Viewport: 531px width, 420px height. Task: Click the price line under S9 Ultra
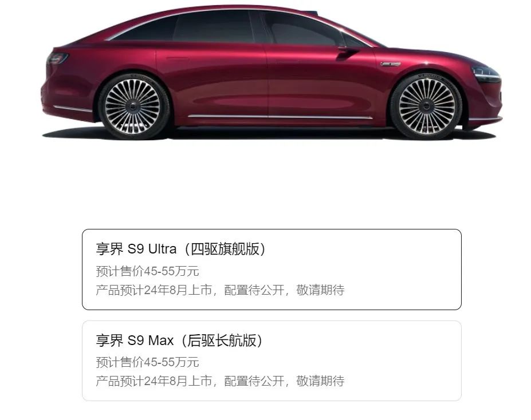click(x=147, y=271)
